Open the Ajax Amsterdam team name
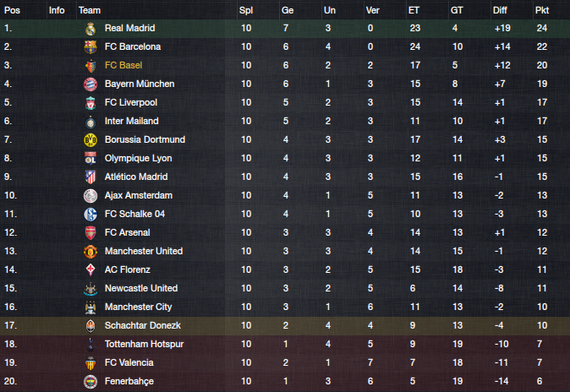 point(139,195)
